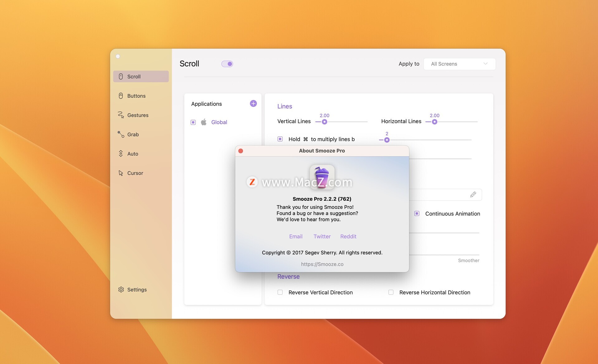Close the About Smooze Pro dialog
Screen dimensions: 598x364
point(241,151)
